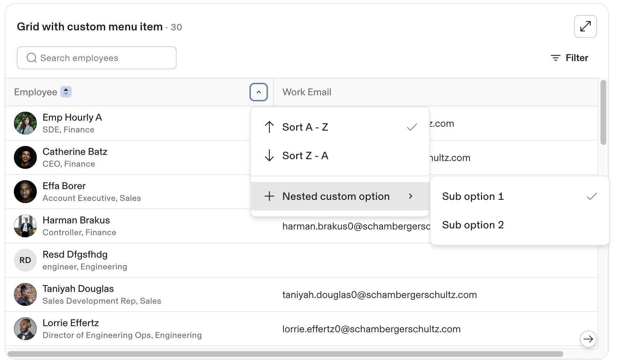Screen dimensions: 618x364
Task: Collapse the Employee column menu chevron
Action: (259, 92)
